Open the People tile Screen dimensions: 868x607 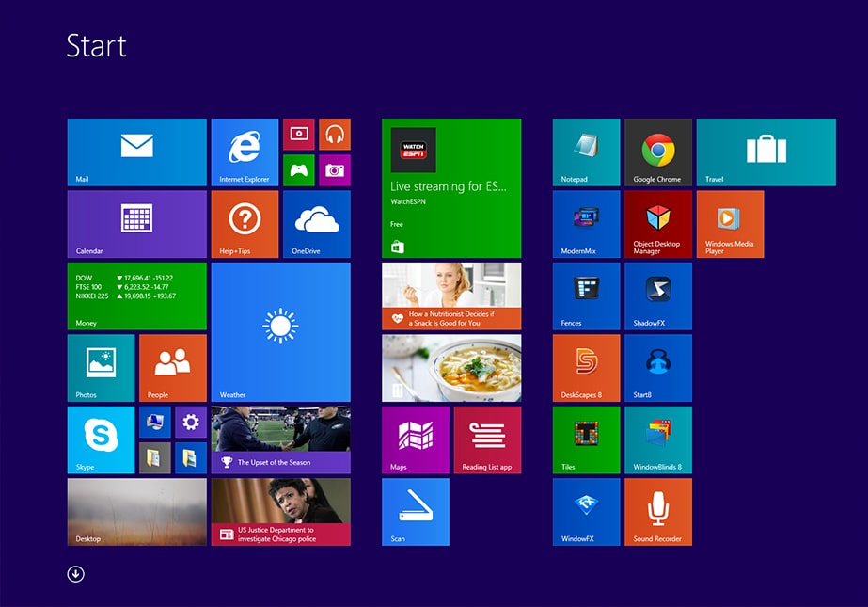tap(173, 368)
